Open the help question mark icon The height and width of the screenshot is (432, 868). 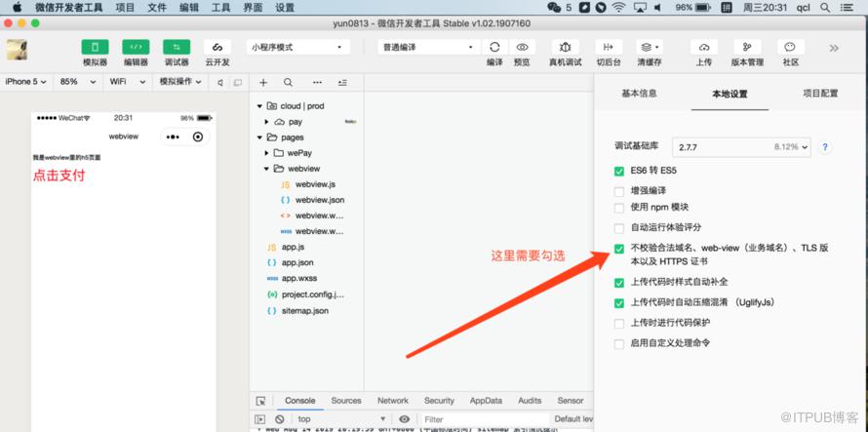825,147
